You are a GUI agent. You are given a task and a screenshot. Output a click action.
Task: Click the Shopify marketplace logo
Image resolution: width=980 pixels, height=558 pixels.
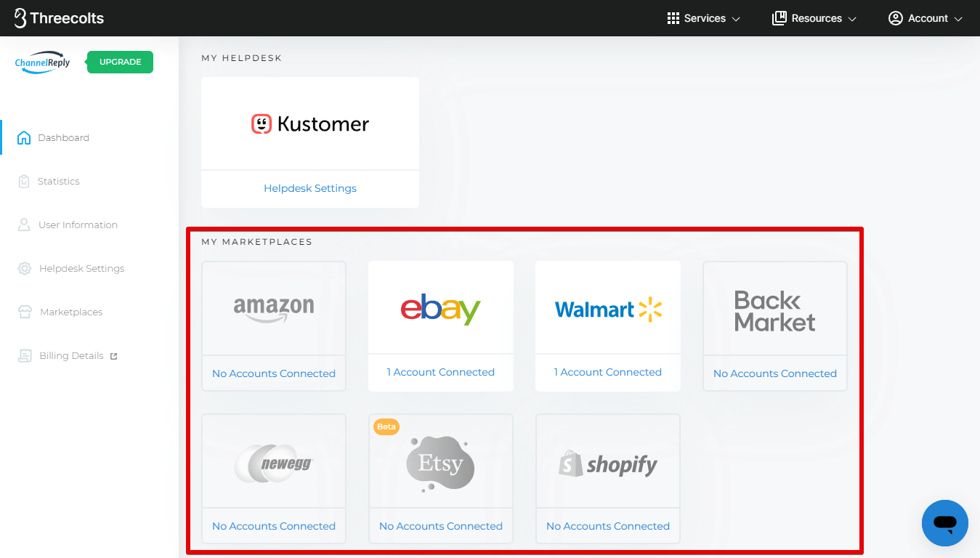(608, 464)
